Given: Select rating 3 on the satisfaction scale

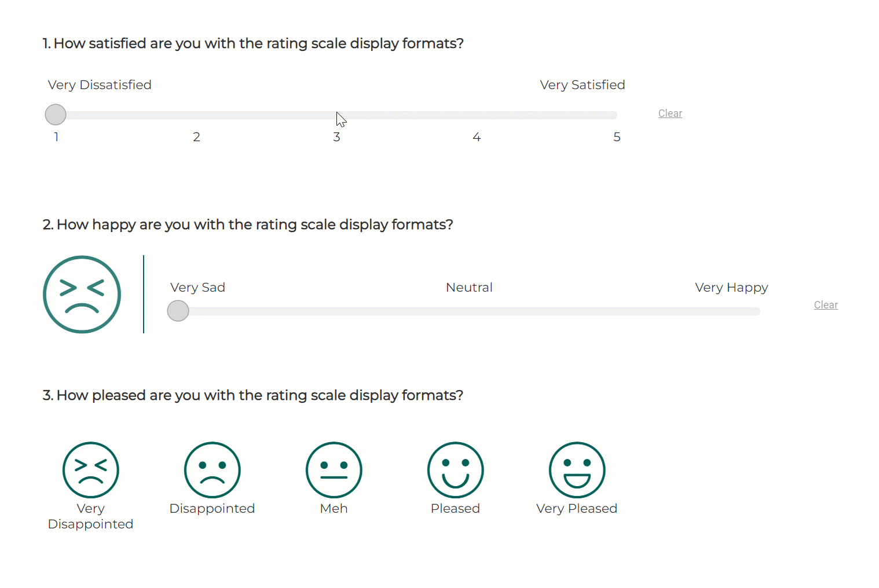Looking at the screenshot, I should [336, 137].
